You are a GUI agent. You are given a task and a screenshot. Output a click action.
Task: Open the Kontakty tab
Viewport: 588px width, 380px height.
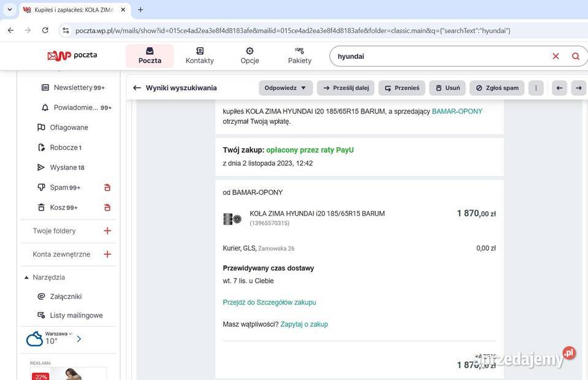[x=199, y=56]
